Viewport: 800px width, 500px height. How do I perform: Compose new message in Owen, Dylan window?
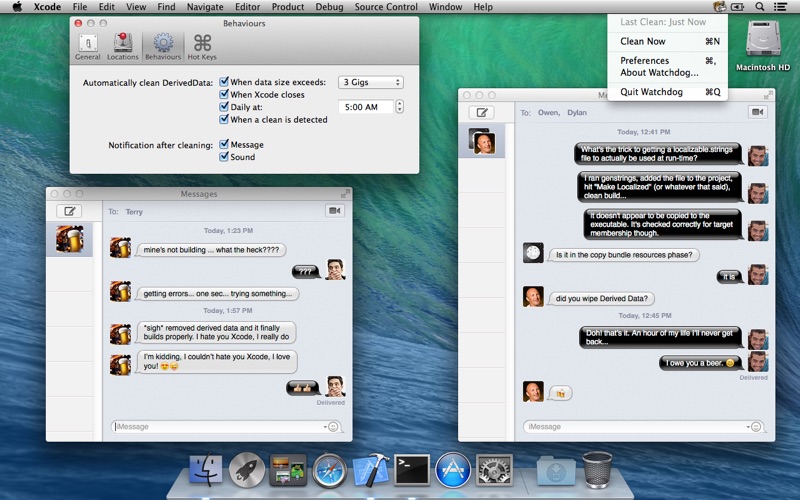coord(482,112)
